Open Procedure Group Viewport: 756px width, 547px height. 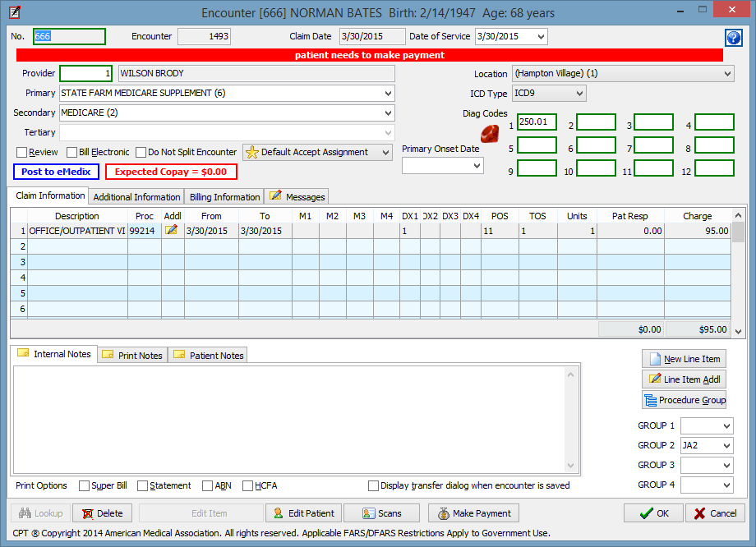684,400
